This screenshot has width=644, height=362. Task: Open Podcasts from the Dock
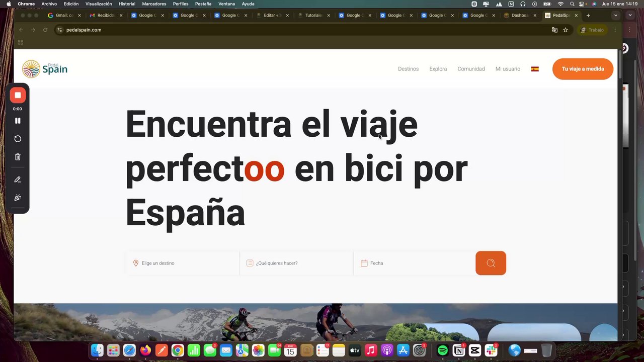click(387, 350)
